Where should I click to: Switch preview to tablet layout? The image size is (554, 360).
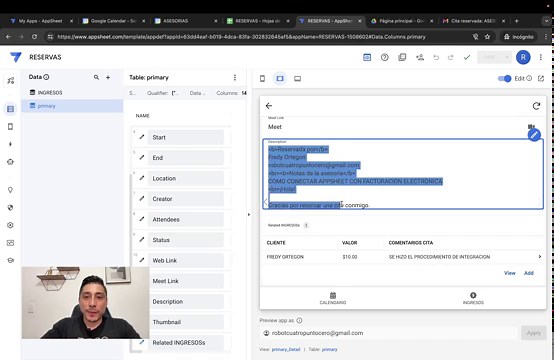(x=280, y=78)
